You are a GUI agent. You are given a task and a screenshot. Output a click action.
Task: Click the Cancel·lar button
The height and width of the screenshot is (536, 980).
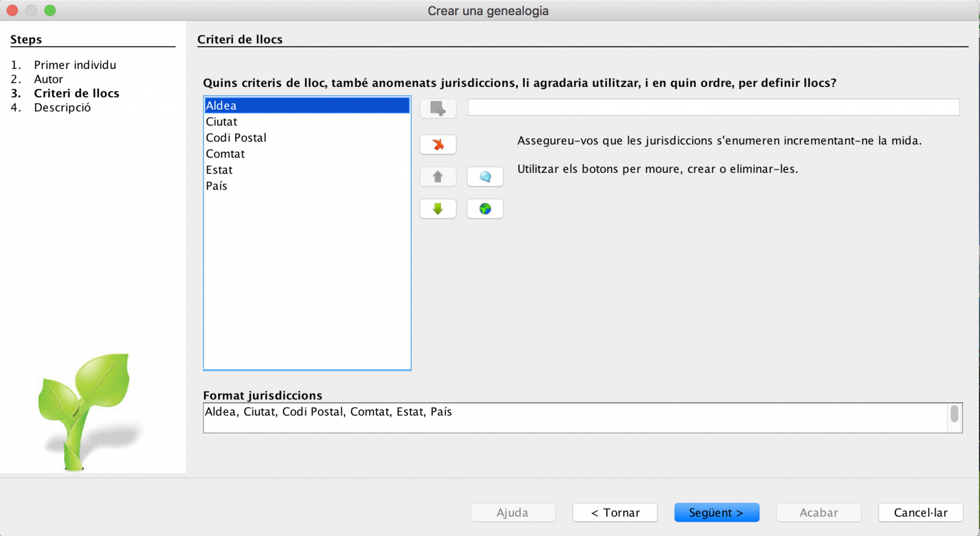click(921, 513)
